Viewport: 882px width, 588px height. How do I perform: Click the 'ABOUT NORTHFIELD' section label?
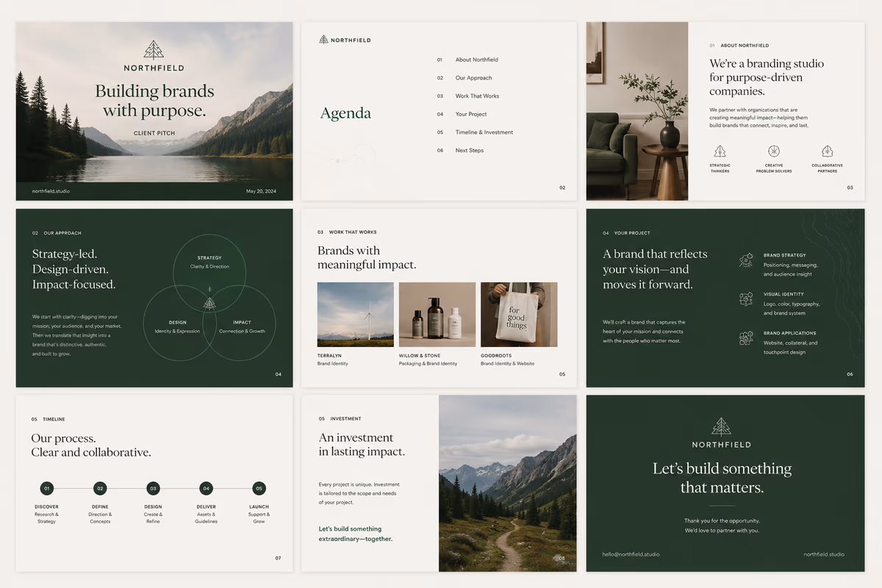[x=745, y=46]
